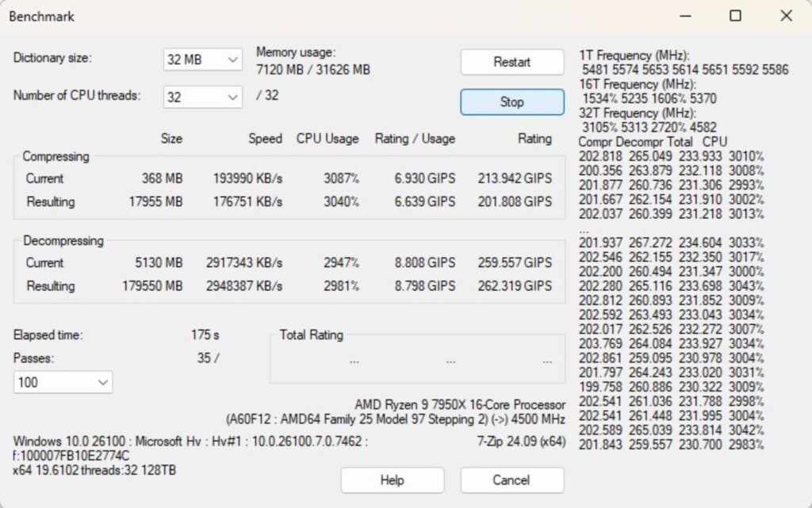Click the Speed column header
The height and width of the screenshot is (508, 812).
pyautogui.click(x=265, y=139)
